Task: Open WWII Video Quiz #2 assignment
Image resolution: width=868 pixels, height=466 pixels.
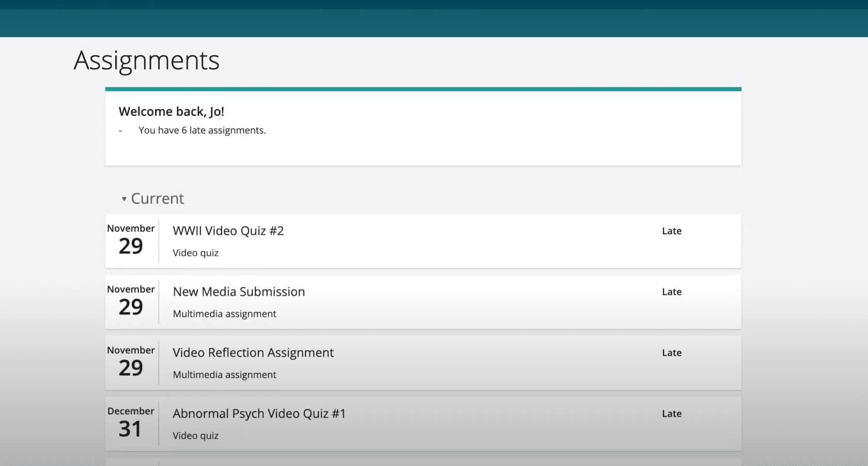Action: pos(228,231)
